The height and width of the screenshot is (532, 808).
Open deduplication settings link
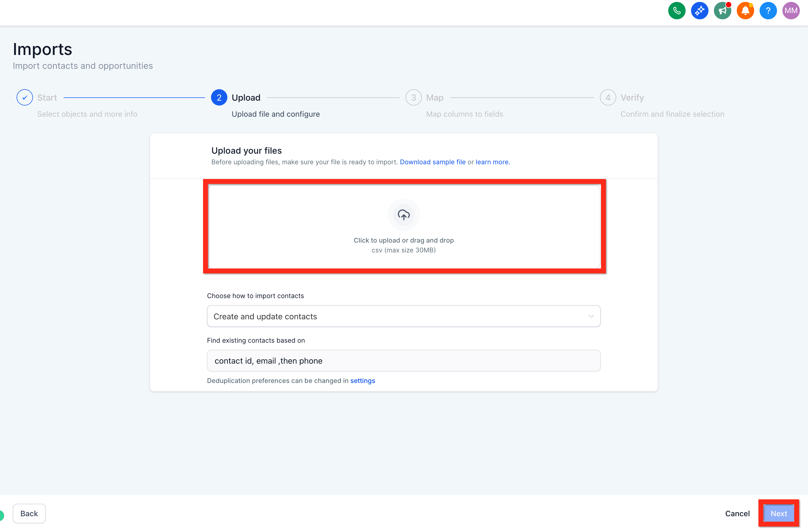[363, 381]
